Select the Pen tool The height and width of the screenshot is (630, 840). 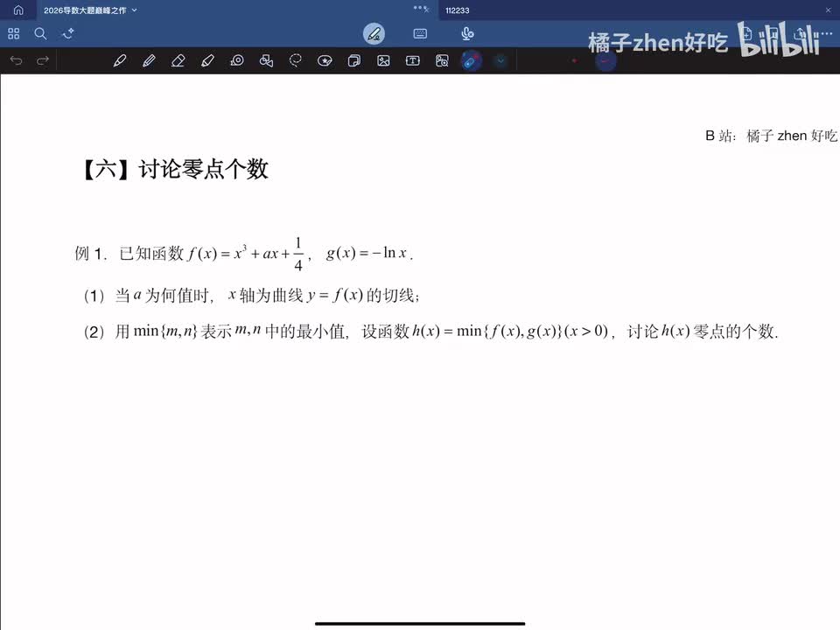pos(120,60)
